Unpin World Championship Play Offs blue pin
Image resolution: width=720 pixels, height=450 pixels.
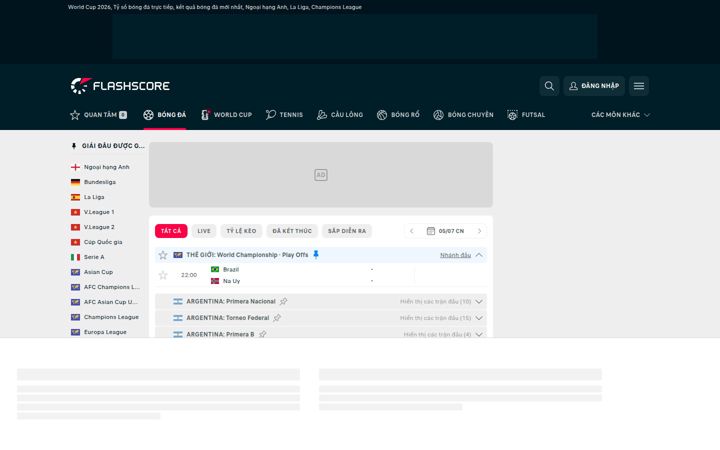[x=315, y=254]
